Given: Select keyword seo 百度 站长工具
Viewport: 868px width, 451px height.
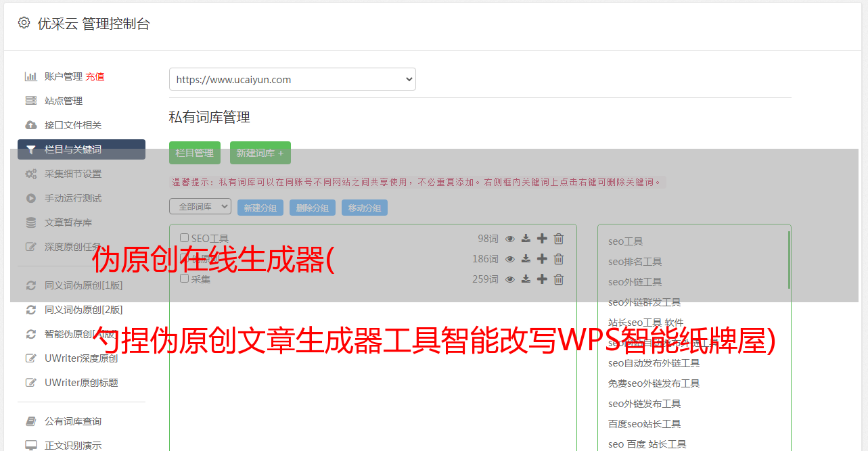Looking at the screenshot, I should tap(647, 444).
